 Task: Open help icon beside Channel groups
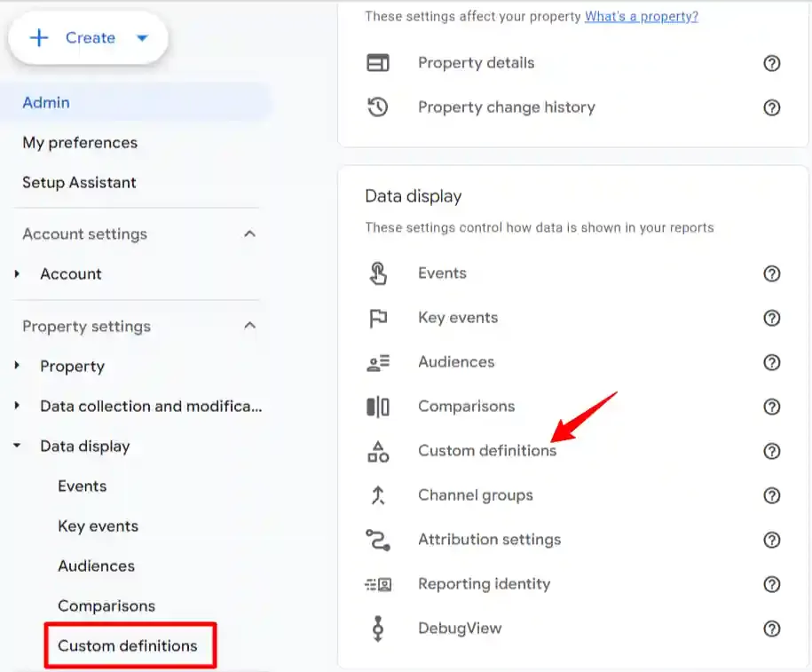tap(771, 496)
